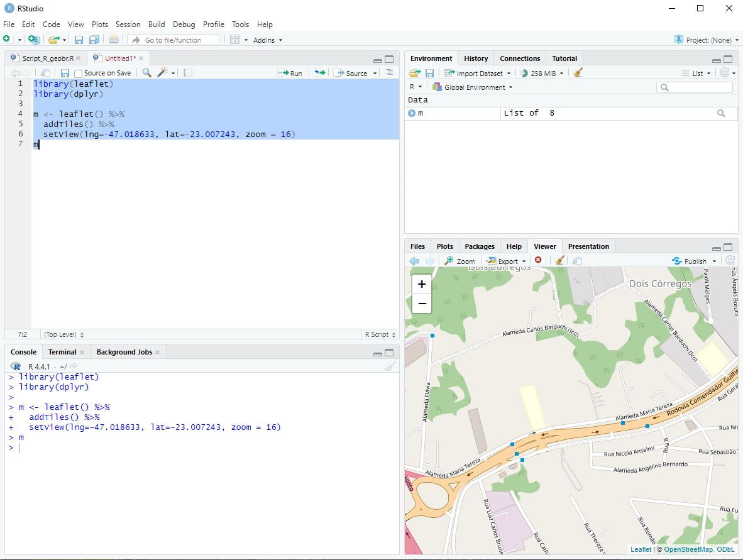Show in new window icon in editor toolbar
The height and width of the screenshot is (560, 743).
pyautogui.click(x=45, y=73)
